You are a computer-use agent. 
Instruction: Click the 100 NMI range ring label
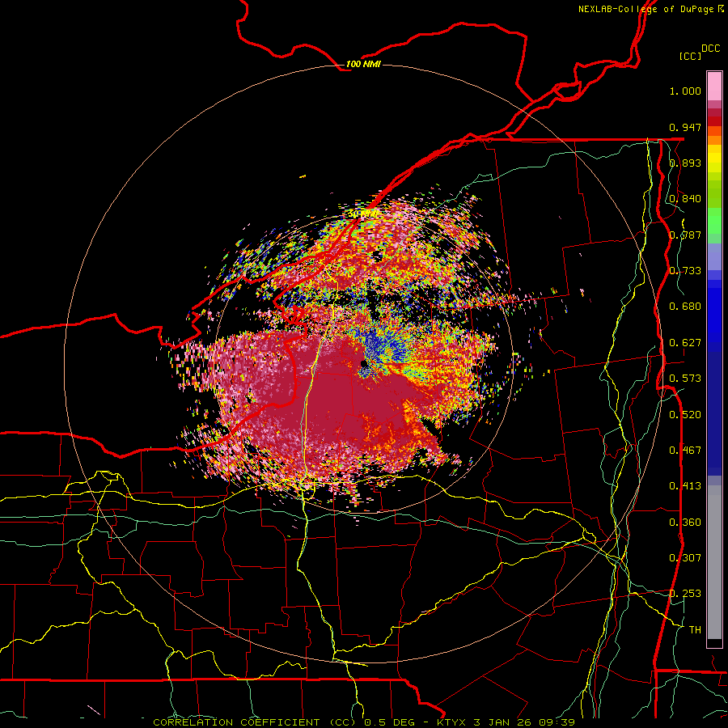(363, 64)
